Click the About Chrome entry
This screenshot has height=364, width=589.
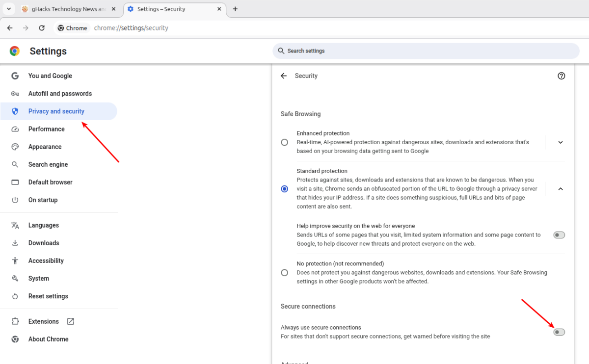click(48, 339)
